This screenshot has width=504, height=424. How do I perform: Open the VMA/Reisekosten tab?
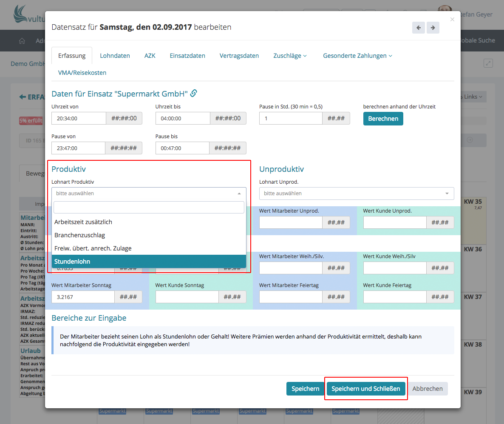click(82, 73)
